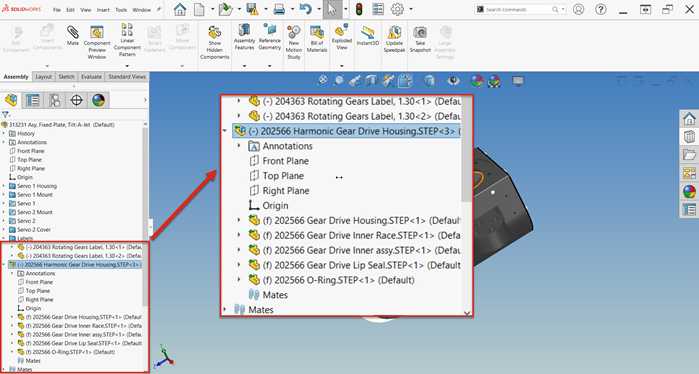Open the Component Preview Window tool
The width and height of the screenshot is (699, 374).
(x=97, y=42)
